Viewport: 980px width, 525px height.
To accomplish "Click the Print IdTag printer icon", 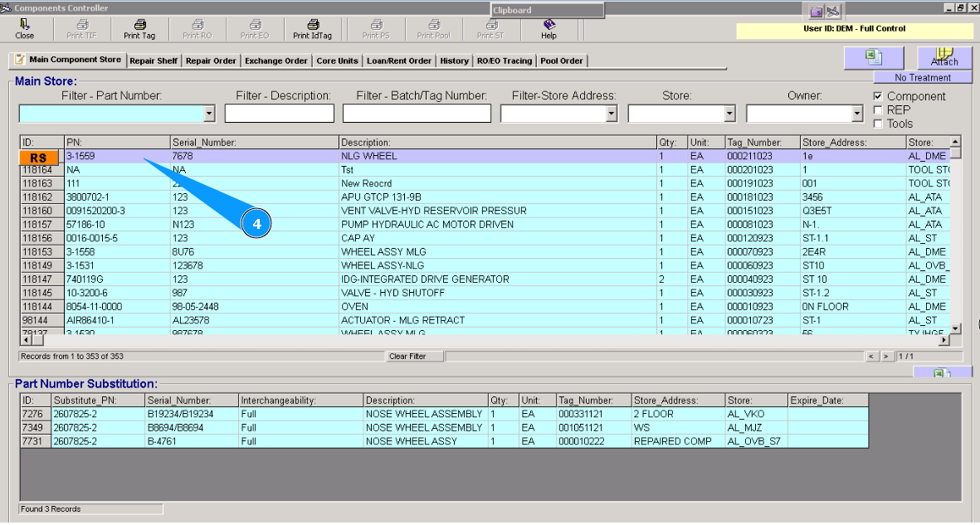I will pos(313,25).
